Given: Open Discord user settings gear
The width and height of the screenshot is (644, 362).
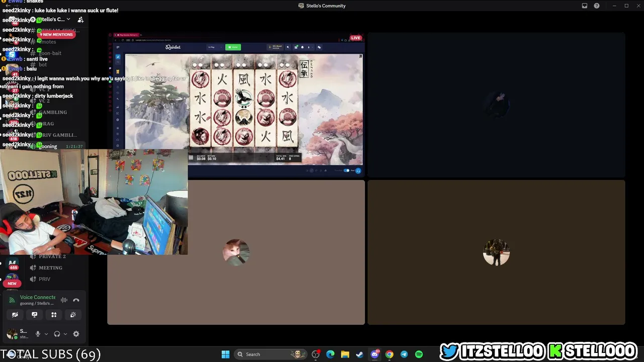Looking at the screenshot, I should 76,334.
